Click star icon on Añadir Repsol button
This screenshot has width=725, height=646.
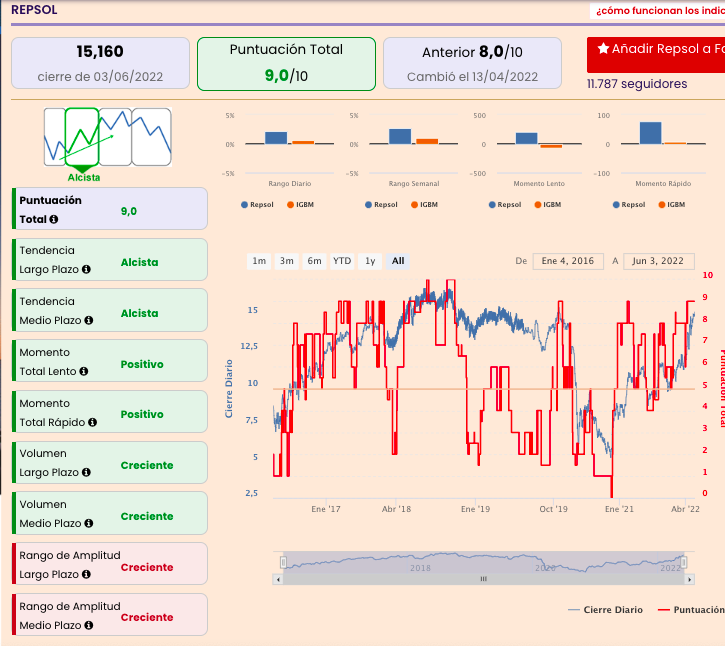click(603, 48)
